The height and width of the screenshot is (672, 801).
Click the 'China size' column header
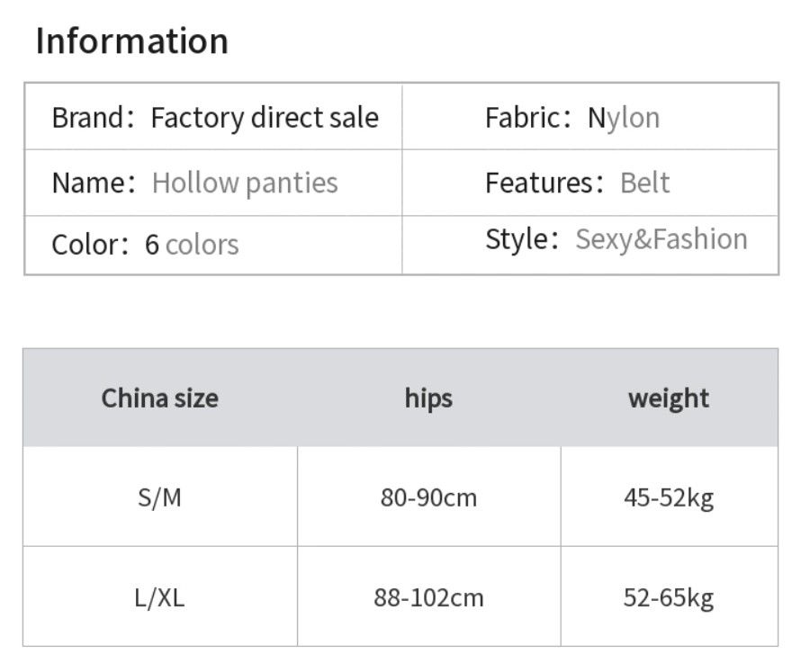(159, 398)
